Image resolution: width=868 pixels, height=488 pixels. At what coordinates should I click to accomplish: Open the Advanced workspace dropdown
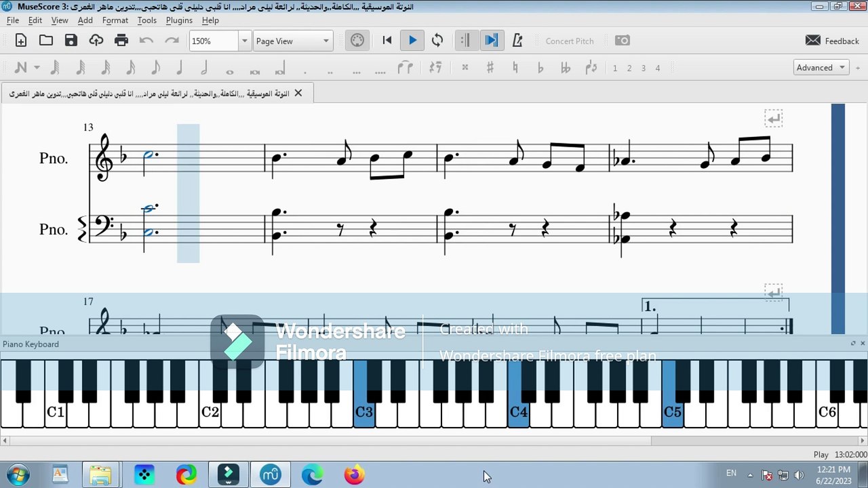click(842, 68)
